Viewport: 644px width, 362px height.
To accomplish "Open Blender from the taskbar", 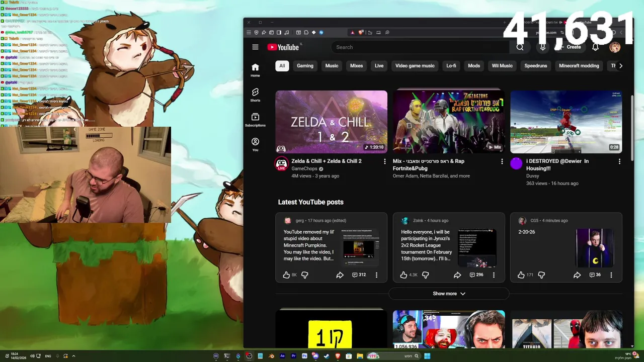I will point(271,356).
